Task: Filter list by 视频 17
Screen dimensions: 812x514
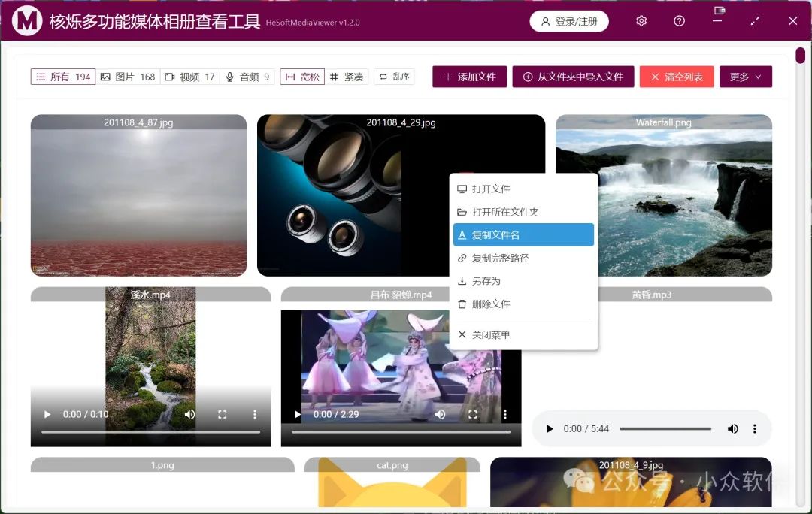Action: (x=190, y=77)
